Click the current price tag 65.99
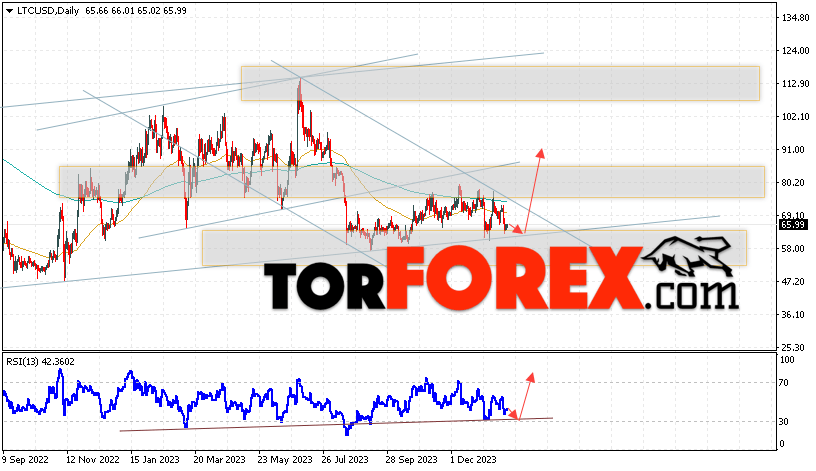Screen dimensions: 816x471 click(x=793, y=225)
